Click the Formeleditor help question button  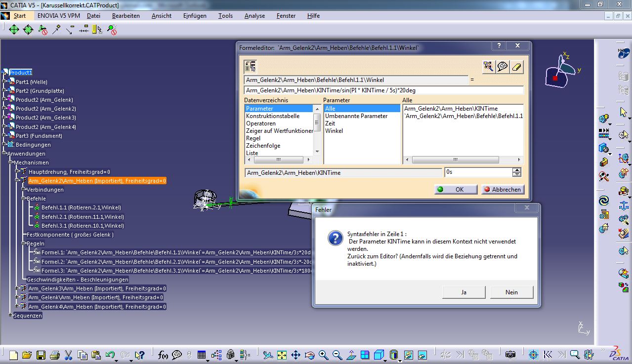pyautogui.click(x=499, y=45)
